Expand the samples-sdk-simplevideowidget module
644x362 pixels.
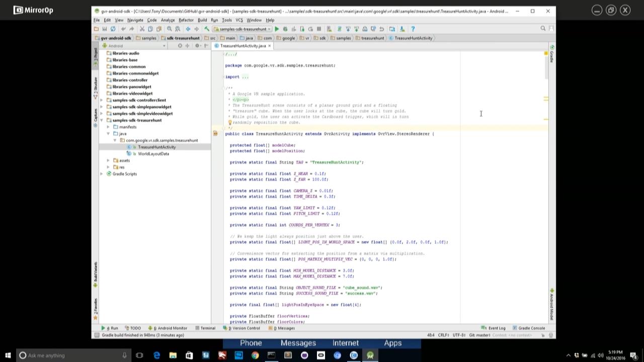click(102, 114)
